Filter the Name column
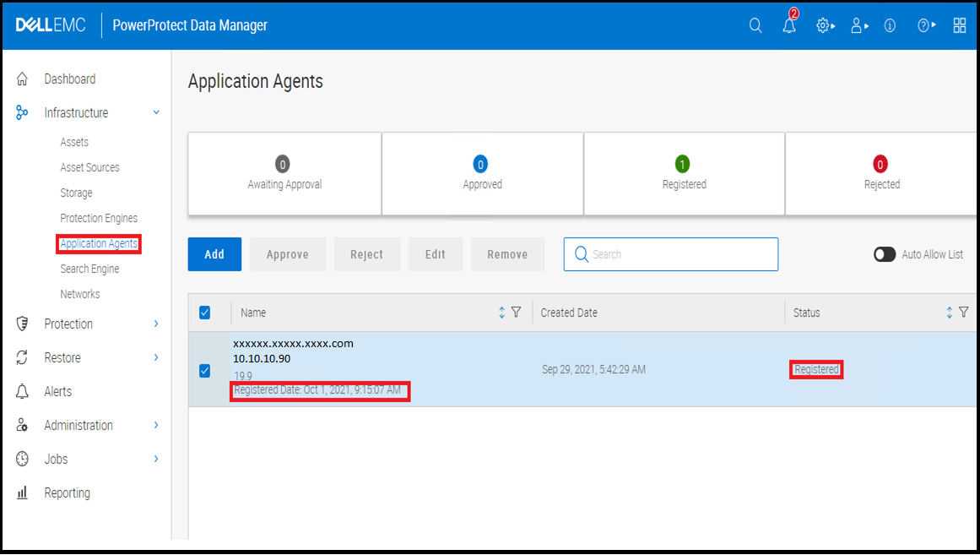The width and height of the screenshot is (980, 555). point(517,313)
